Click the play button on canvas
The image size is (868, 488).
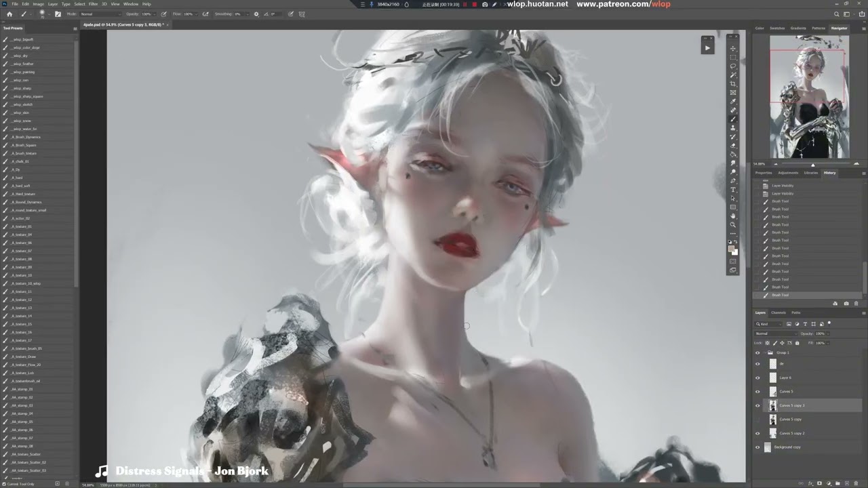click(x=707, y=47)
